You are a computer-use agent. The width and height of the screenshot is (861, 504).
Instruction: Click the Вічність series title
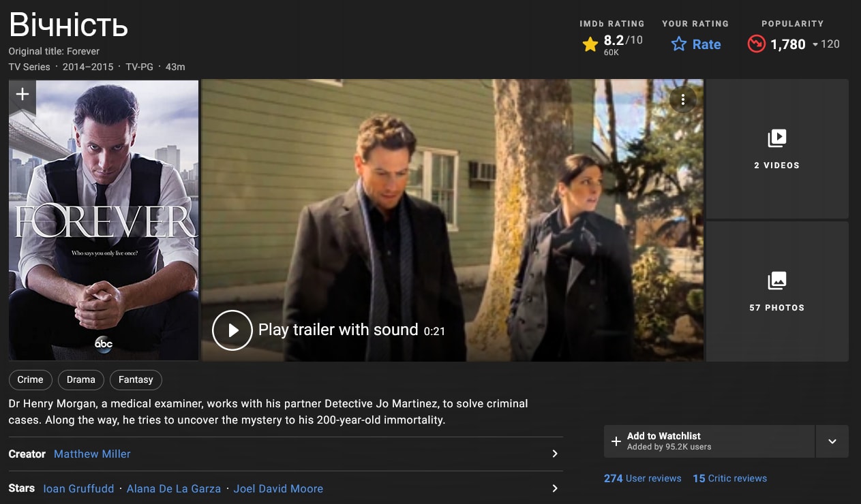pos(68,25)
